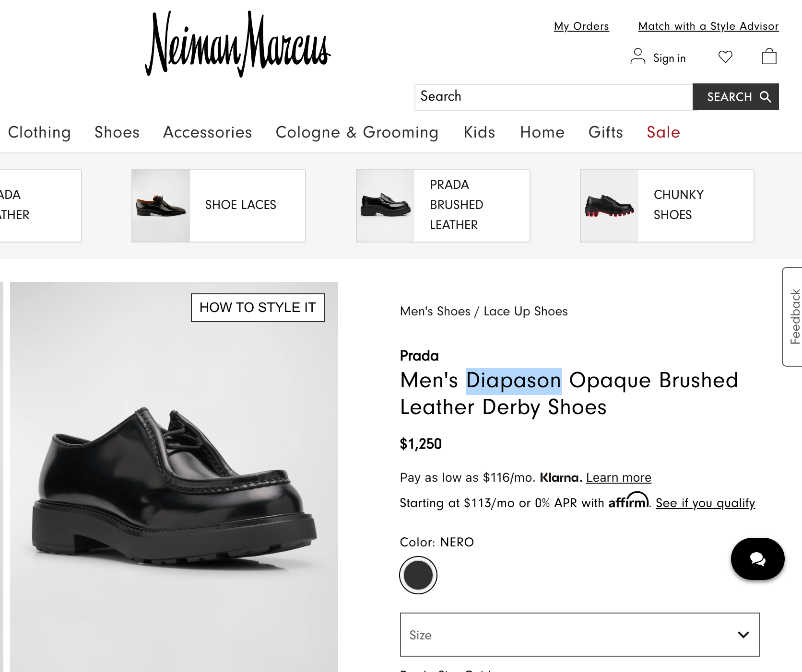802x672 pixels.
Task: Open the live chat bubble icon
Action: tap(757, 559)
